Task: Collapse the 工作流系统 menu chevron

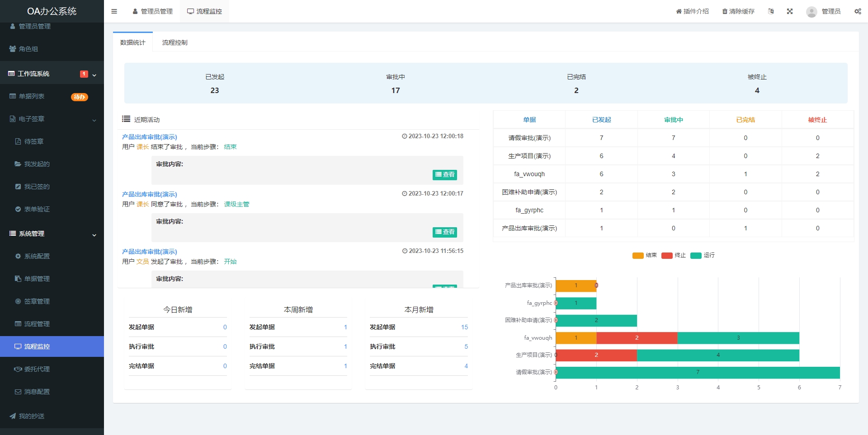Action: point(94,75)
